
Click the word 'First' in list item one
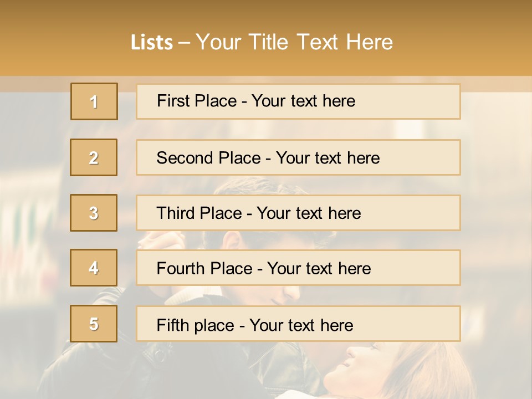pyautogui.click(x=173, y=101)
